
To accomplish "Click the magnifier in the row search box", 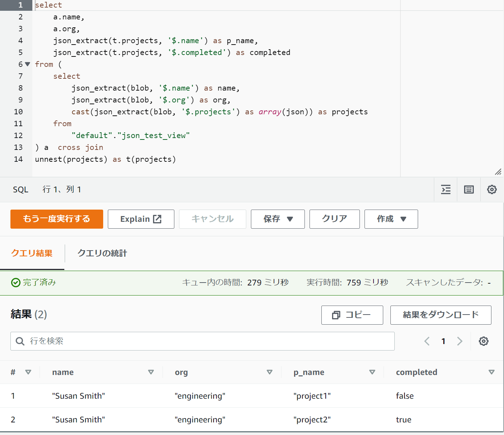I will pos(20,341).
